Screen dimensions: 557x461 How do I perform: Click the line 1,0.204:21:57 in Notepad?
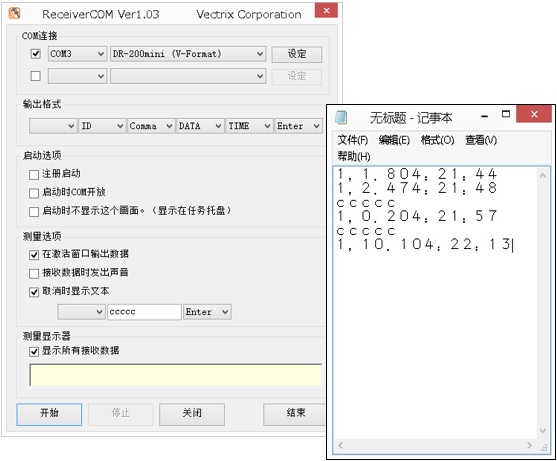[417, 216]
